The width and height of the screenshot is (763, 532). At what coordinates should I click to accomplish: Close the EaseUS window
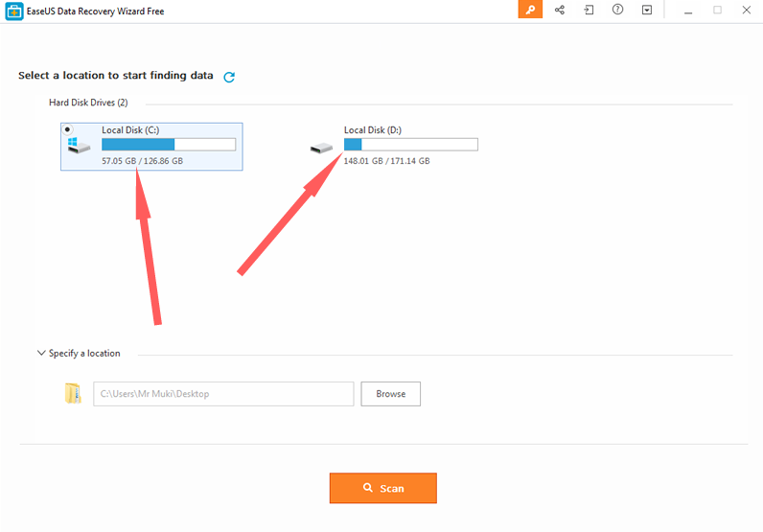coord(747,10)
